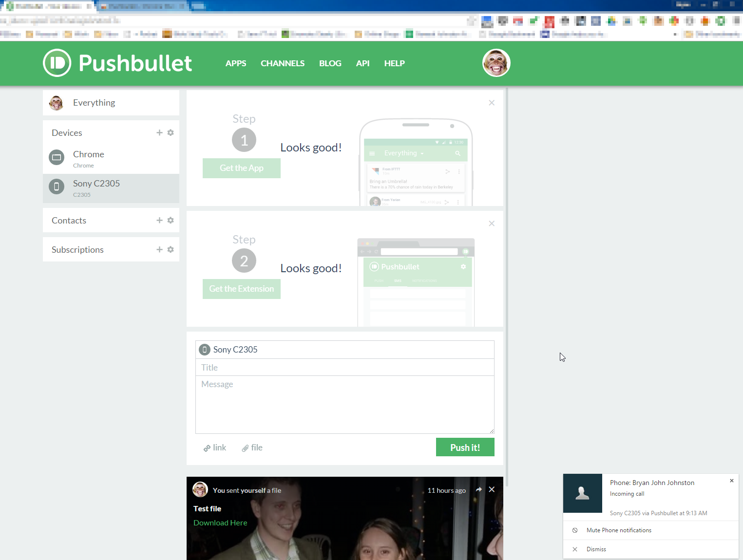This screenshot has height=560, width=743.
Task: Open the CHANNELS page
Action: 283,63
